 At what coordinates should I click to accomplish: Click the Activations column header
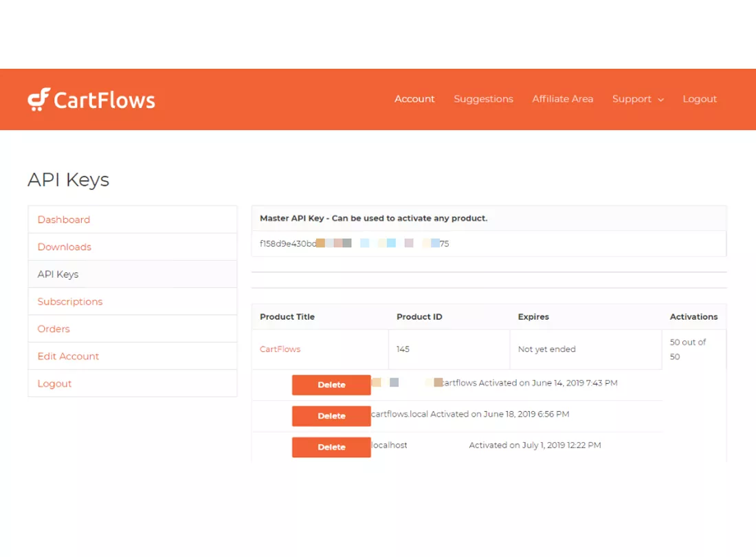(x=693, y=317)
